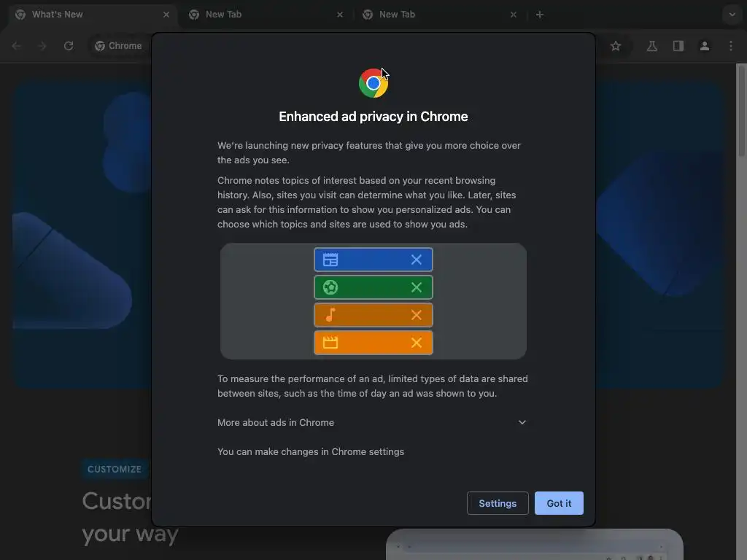Screen dimensions: 747x560
Task: Click the soccer ball icon in green chip
Action: (330, 287)
